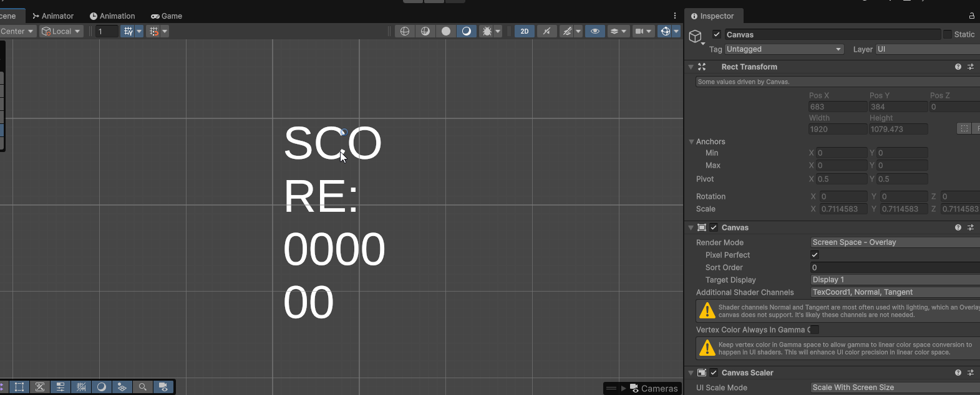Uncheck the Pixel Perfect checkbox
This screenshot has width=980, height=395.
click(x=815, y=255)
